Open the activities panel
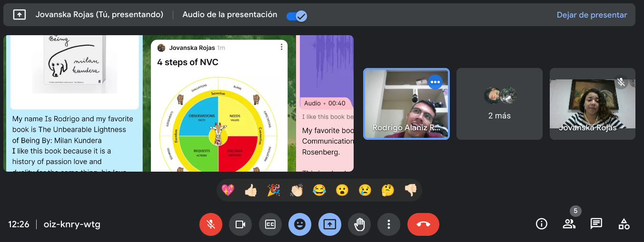This screenshot has height=242, width=644. (624, 224)
